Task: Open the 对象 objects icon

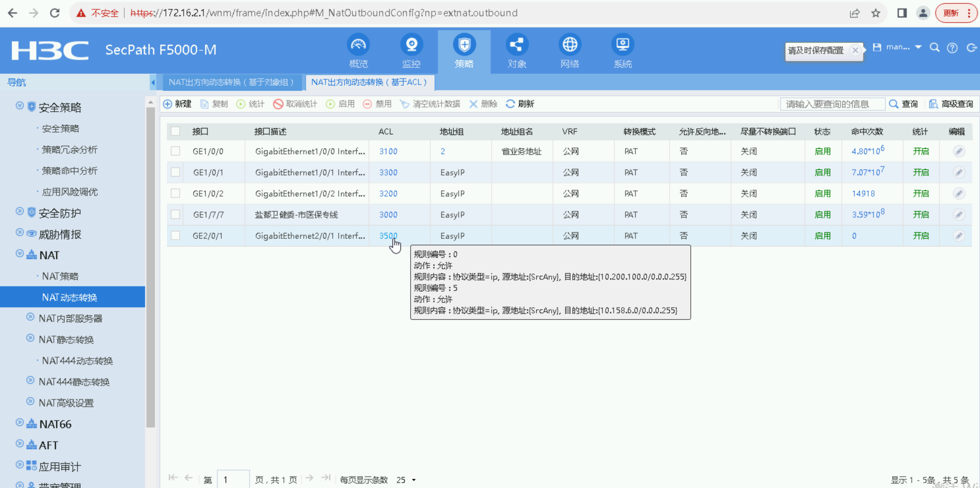Action: 517,45
